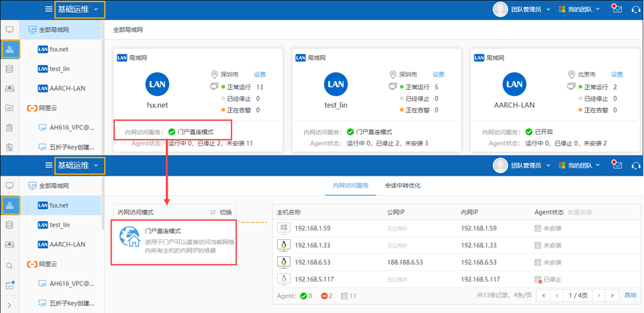This screenshot has width=644, height=313.
Task: Open 设置 link on the test_lin card
Action: tap(438, 74)
